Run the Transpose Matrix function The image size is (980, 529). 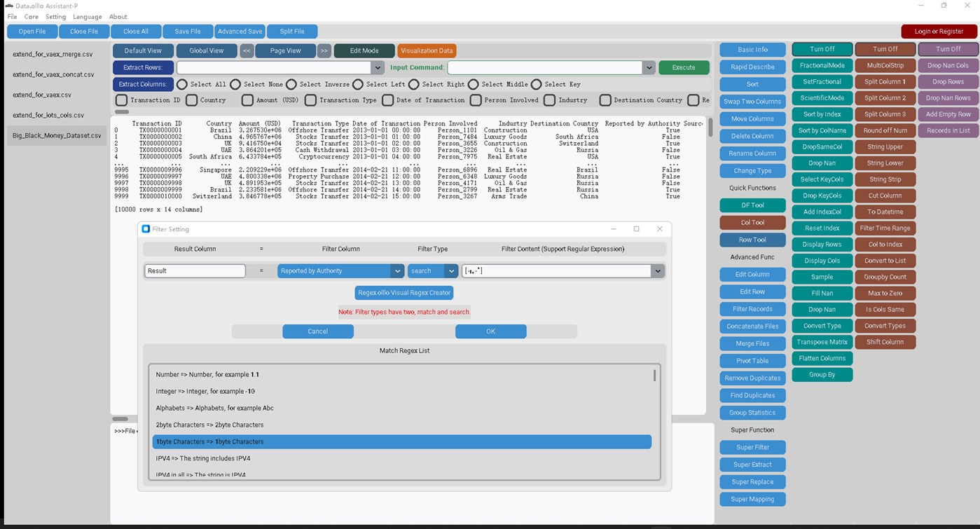point(822,342)
